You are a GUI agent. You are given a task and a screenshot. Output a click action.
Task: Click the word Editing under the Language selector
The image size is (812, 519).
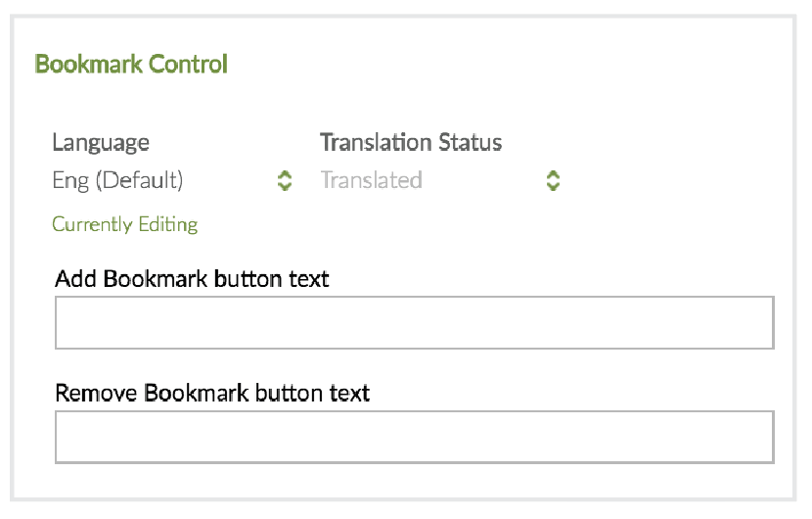pyautogui.click(x=167, y=224)
